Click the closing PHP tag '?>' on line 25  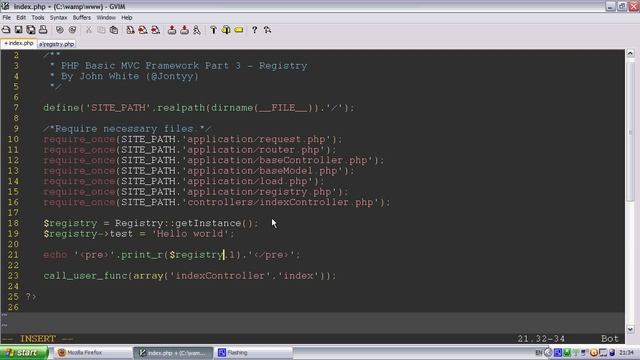coord(31,297)
